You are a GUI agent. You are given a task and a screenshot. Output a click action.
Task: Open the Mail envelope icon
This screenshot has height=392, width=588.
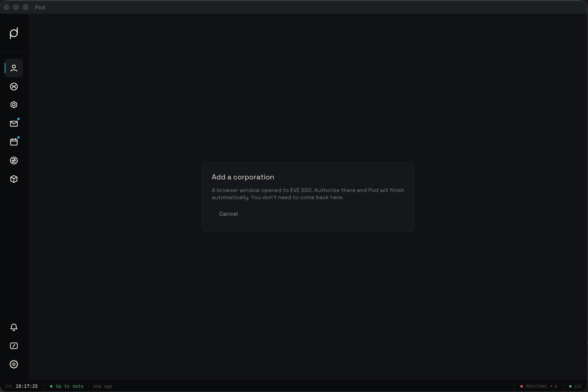14,124
